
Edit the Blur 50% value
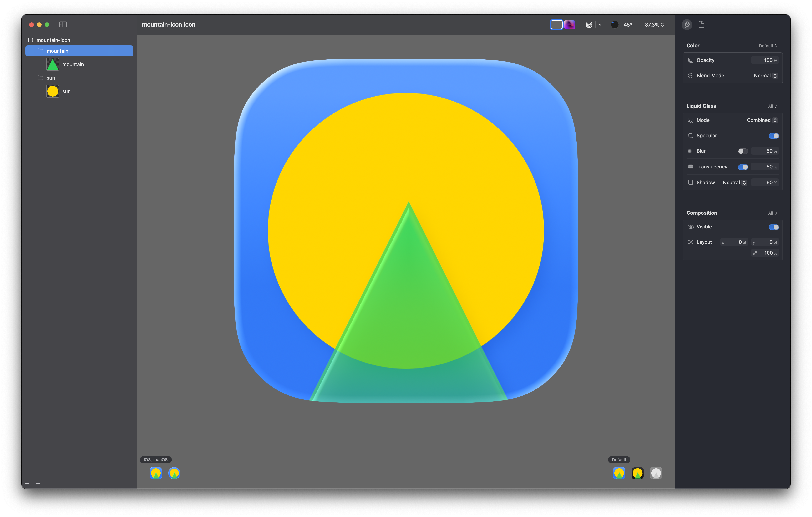(x=765, y=151)
